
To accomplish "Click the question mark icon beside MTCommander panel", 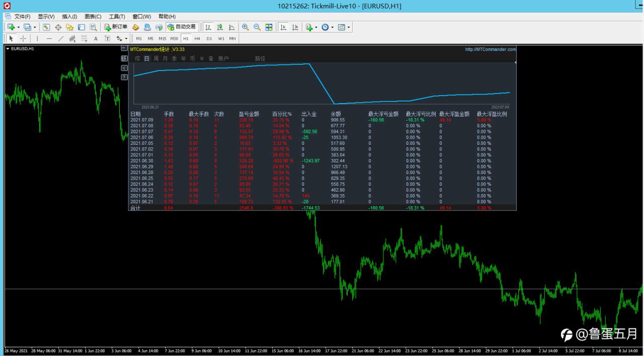I will coord(124,77).
